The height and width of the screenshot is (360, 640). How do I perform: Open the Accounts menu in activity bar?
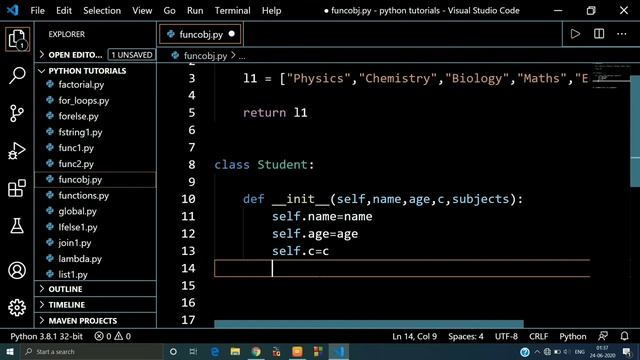pyautogui.click(x=17, y=270)
